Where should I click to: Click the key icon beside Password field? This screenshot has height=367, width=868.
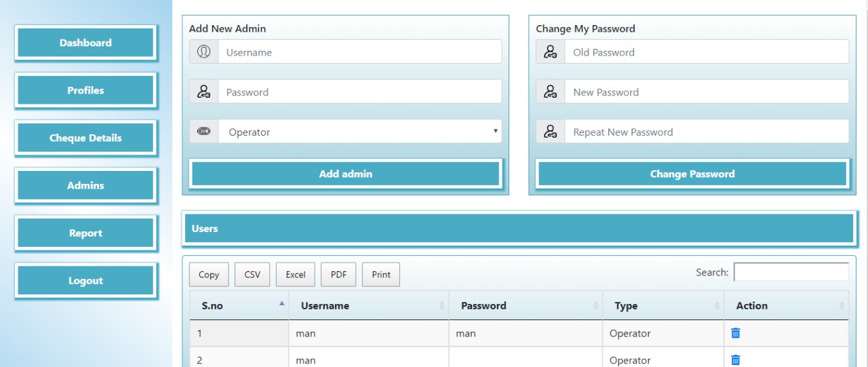[x=203, y=92]
